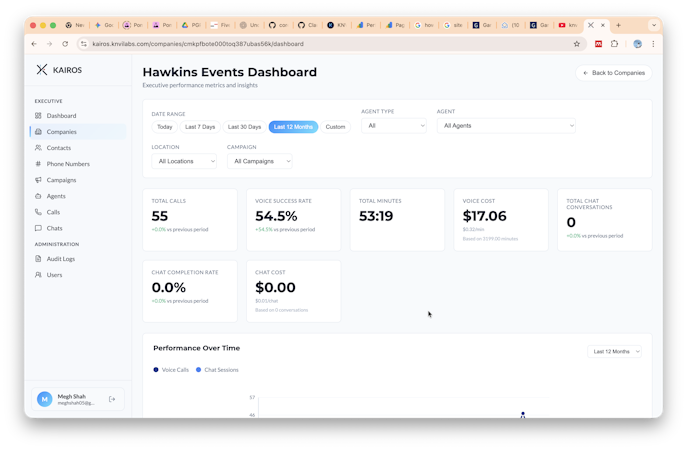Open the chart's Last 12 Months dropdown

[x=614, y=351]
